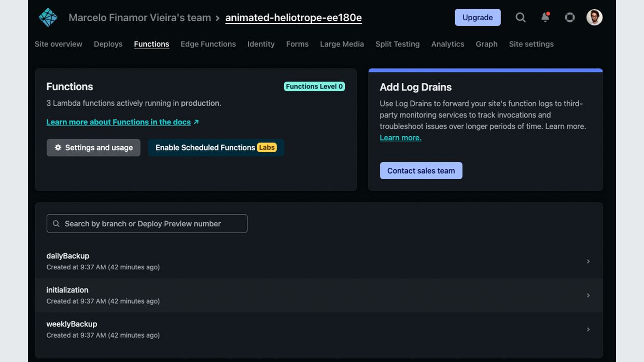Click the Labs badge on Scheduled Functions
The height and width of the screenshot is (362, 644).
[267, 148]
